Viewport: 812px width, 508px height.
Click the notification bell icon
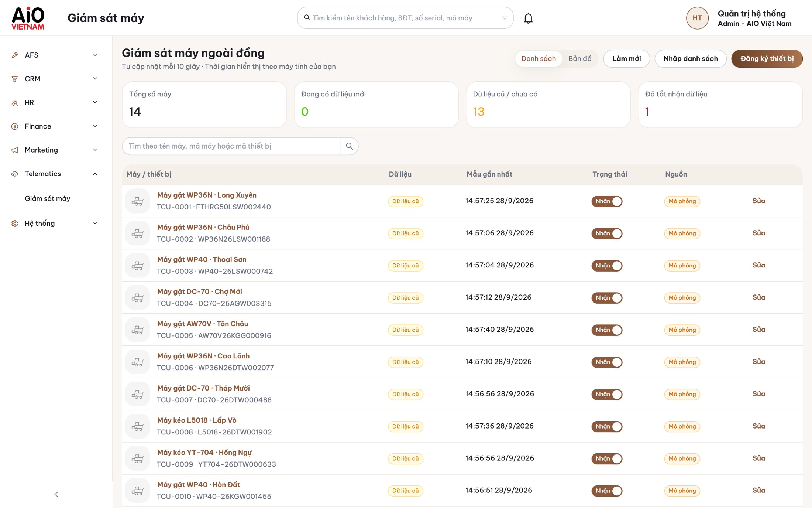click(528, 18)
